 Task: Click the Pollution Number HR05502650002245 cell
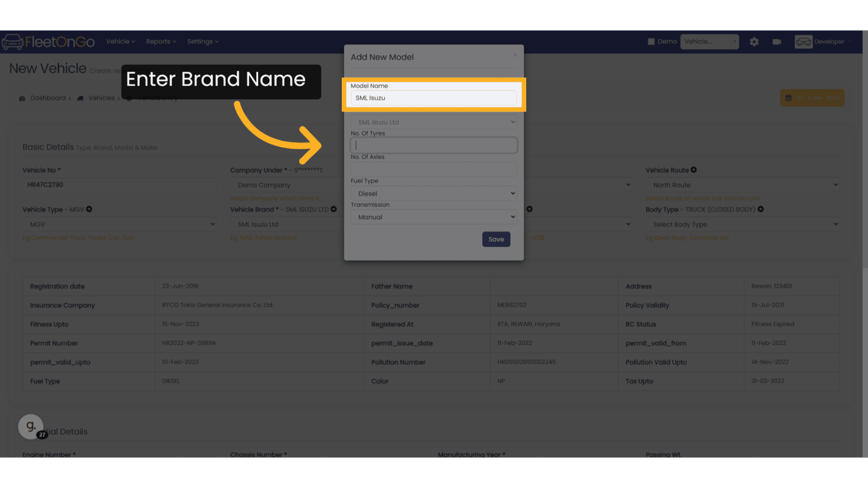coord(526,362)
